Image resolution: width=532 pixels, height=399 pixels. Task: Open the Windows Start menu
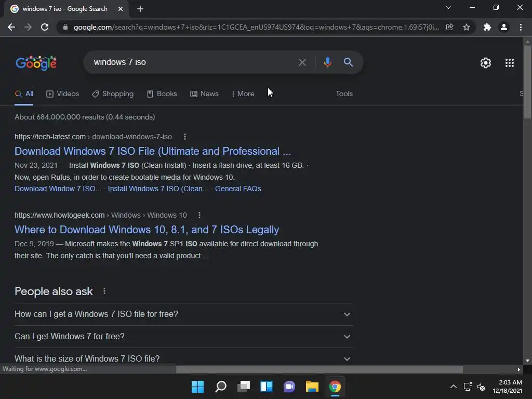point(197,387)
